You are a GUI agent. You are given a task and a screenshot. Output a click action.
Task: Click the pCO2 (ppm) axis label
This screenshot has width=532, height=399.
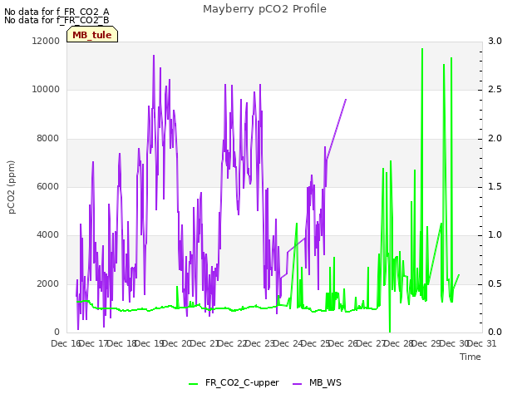tap(11, 187)
